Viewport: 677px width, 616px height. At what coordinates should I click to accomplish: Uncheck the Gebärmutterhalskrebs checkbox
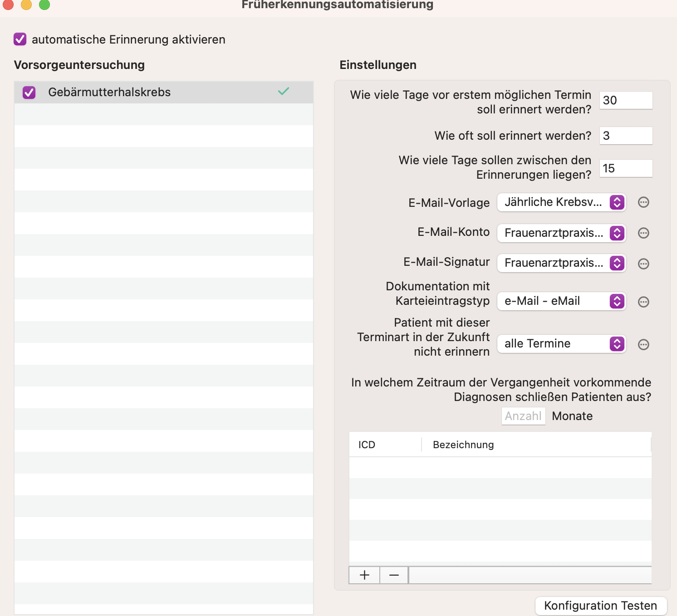[29, 93]
